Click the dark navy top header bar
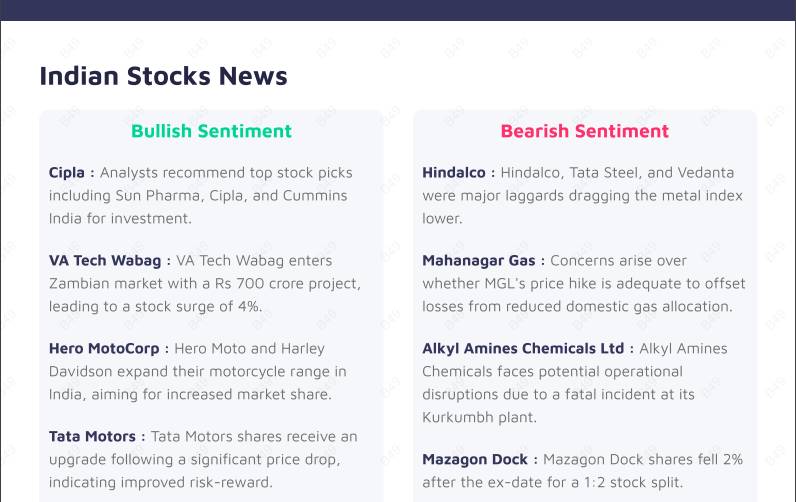This screenshot has width=796, height=502. click(x=398, y=10)
